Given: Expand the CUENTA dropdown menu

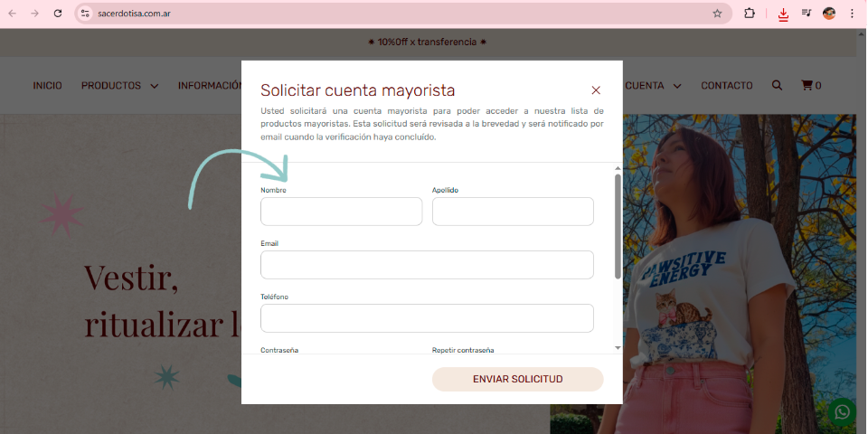Looking at the screenshot, I should (653, 86).
